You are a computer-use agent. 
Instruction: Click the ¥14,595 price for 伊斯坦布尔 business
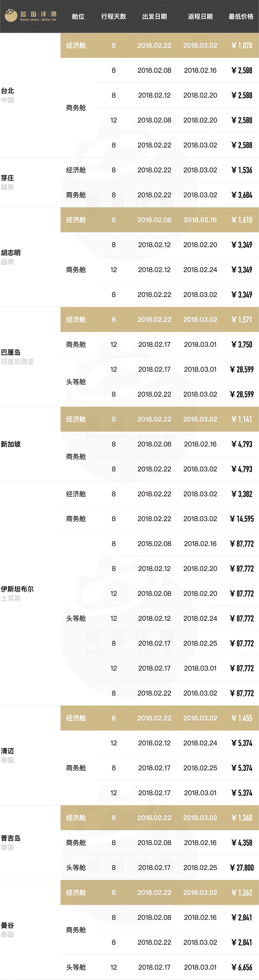[x=242, y=518]
